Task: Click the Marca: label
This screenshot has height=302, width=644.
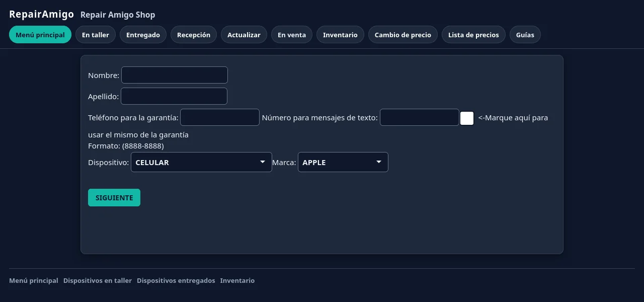Action: pyautogui.click(x=284, y=163)
